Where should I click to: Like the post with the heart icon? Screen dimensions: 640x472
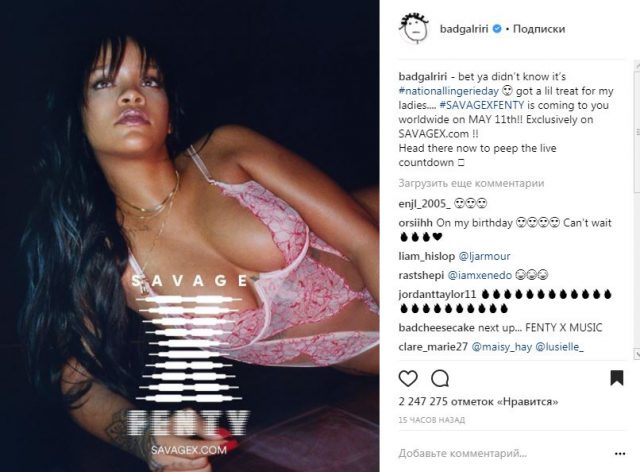[408, 378]
